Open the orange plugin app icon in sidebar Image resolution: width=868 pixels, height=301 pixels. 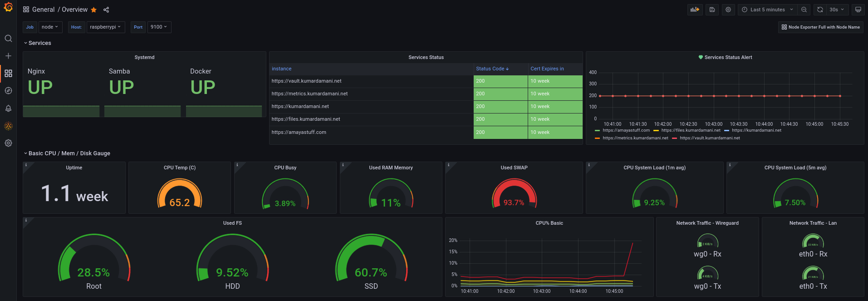pyautogui.click(x=8, y=126)
